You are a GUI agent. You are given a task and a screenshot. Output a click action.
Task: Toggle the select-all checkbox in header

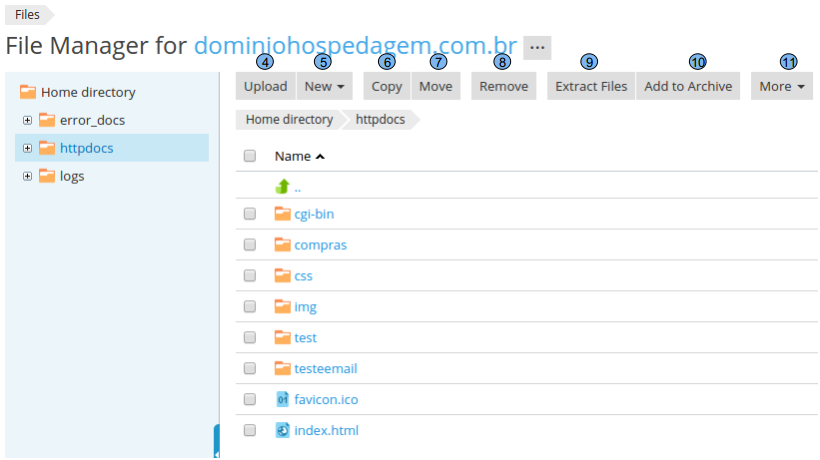pyautogui.click(x=250, y=156)
